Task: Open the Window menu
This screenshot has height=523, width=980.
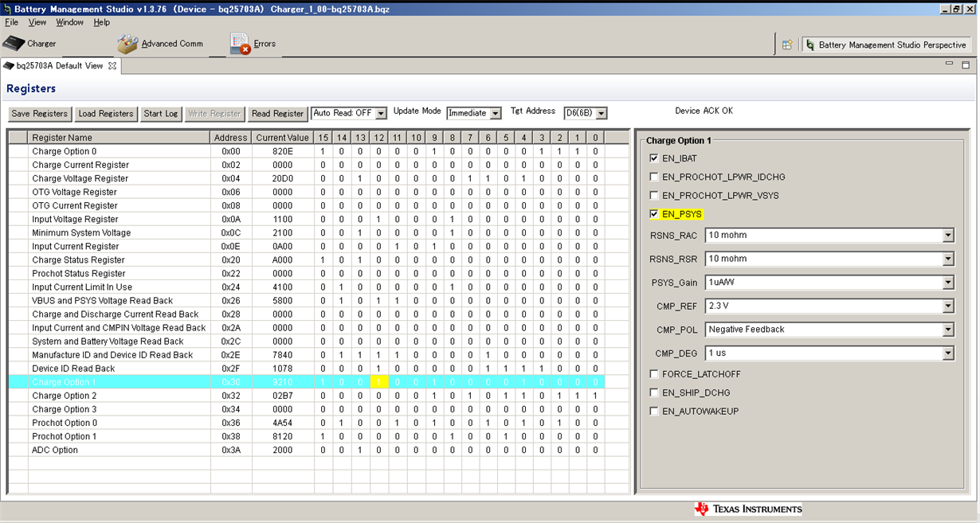Action: [x=70, y=22]
